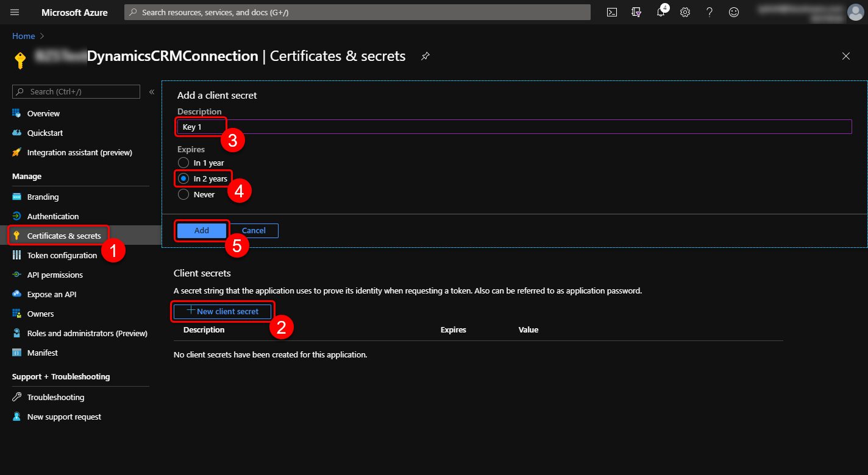
Task: Click the Roles and administrators icon
Action: [16, 333]
